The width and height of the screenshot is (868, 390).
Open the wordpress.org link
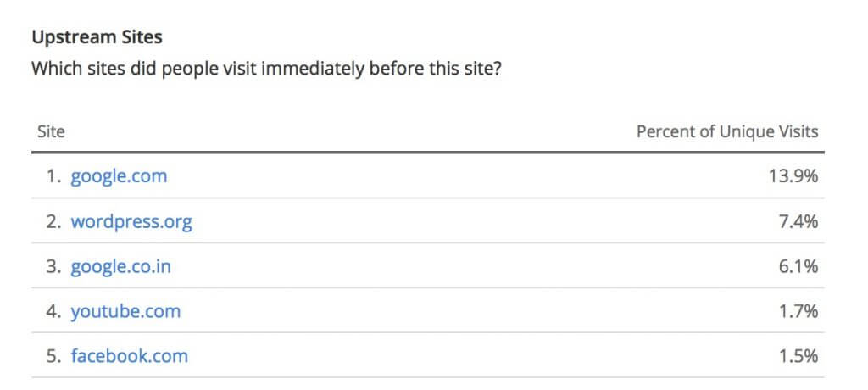pos(131,221)
